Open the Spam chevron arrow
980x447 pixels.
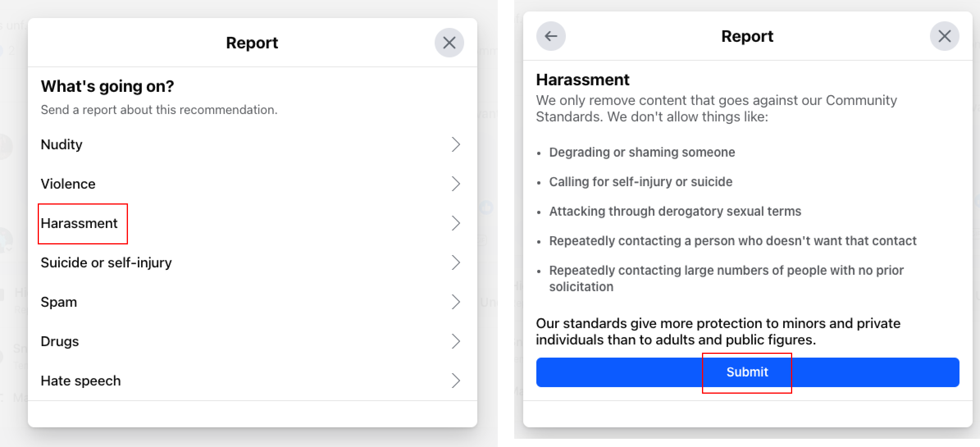(x=456, y=302)
